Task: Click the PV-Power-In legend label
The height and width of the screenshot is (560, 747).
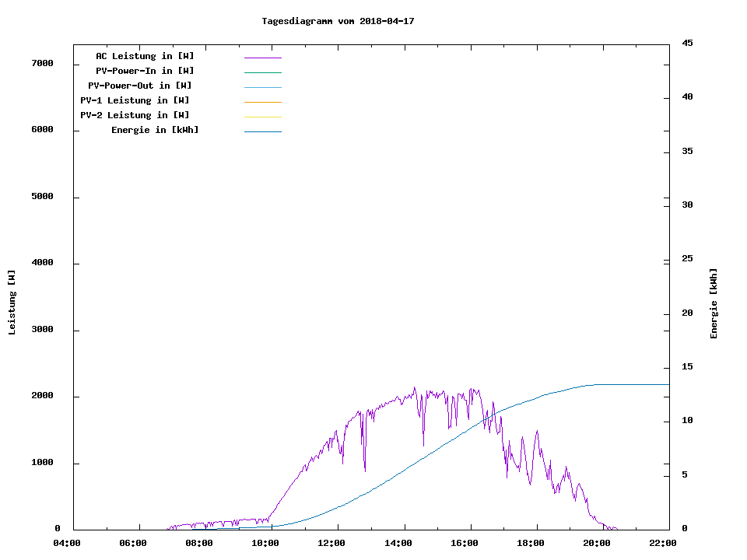Action: pyautogui.click(x=145, y=71)
